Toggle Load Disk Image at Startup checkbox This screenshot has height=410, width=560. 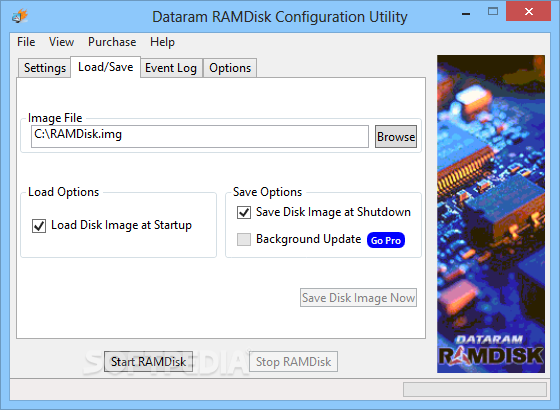pos(39,226)
